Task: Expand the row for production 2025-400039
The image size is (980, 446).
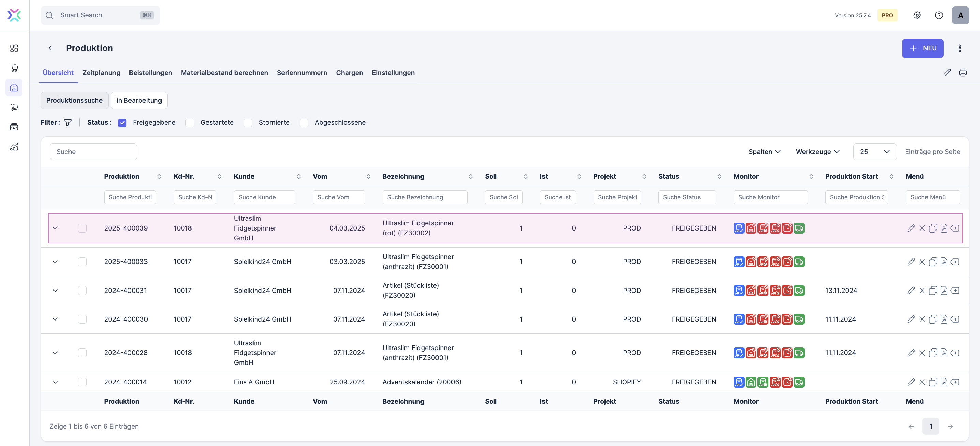Action: (x=55, y=228)
